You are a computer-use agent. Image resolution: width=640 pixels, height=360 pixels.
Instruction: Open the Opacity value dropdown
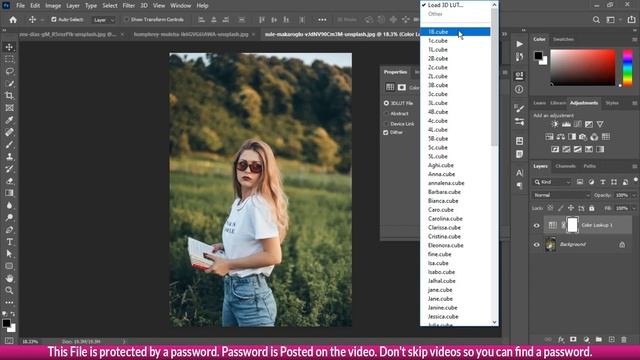tap(634, 196)
